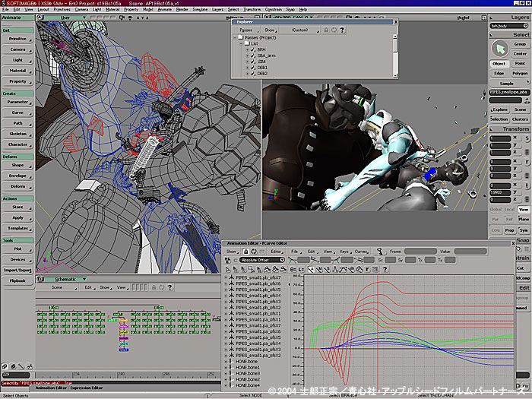The height and width of the screenshot is (399, 532).
Task: Toggle Object selection filter
Action: 499,64
